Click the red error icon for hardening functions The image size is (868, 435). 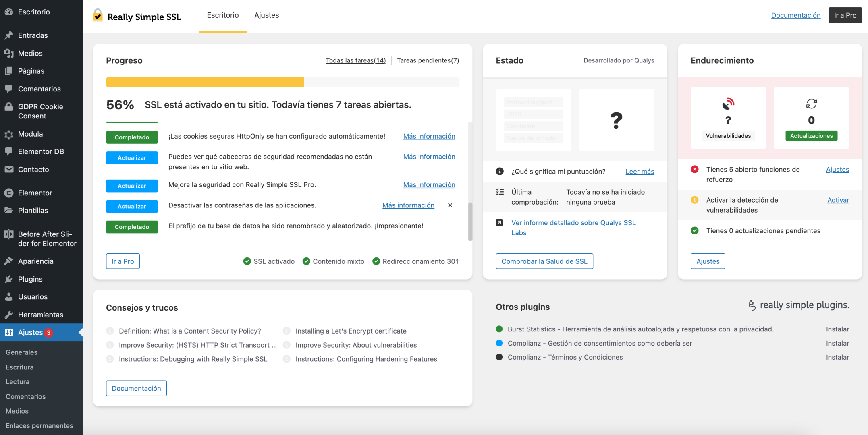695,169
